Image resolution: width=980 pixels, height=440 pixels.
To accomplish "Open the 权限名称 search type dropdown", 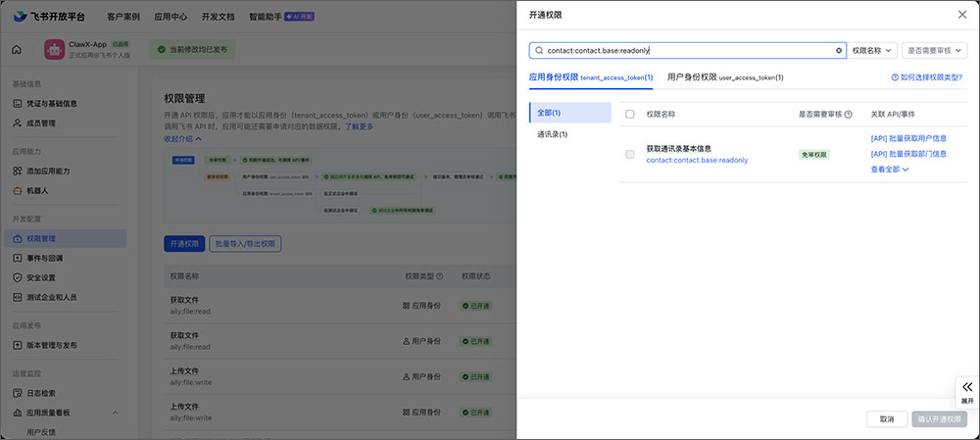I will pyautogui.click(x=873, y=50).
